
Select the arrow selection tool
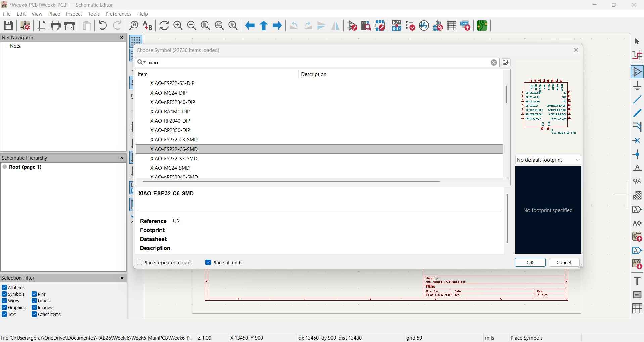(637, 42)
